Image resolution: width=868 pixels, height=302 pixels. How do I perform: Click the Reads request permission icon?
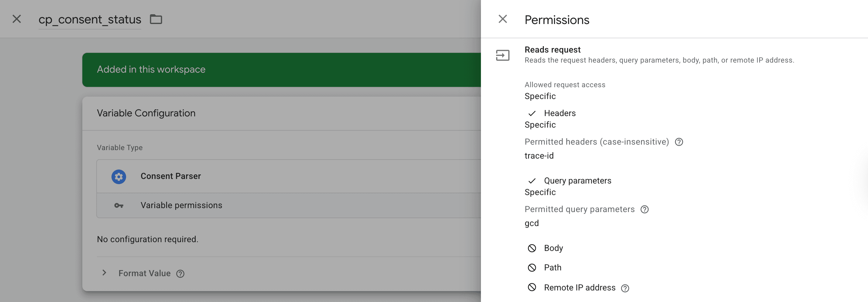click(x=503, y=55)
